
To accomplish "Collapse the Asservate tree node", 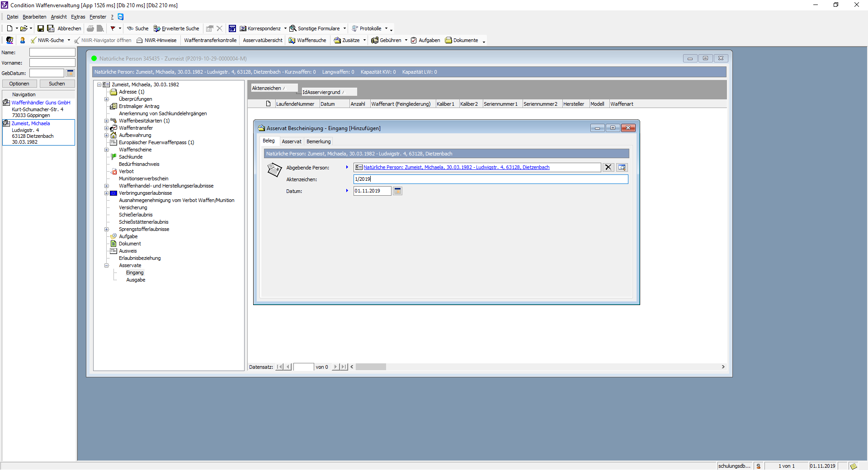I will (107, 265).
